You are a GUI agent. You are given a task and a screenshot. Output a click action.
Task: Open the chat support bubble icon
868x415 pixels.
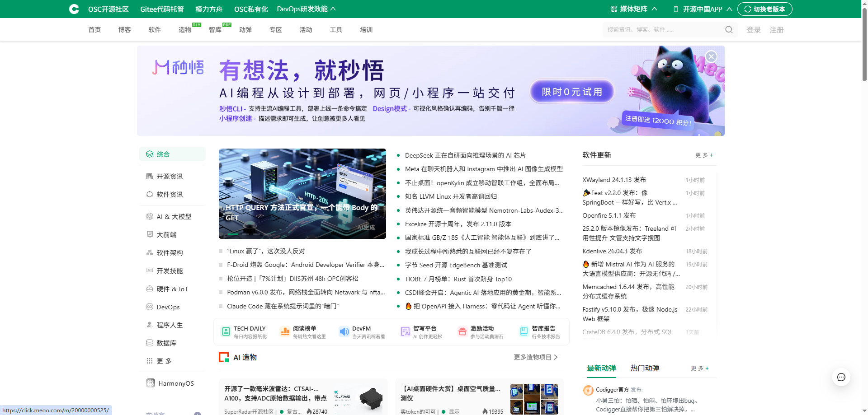pos(841,377)
